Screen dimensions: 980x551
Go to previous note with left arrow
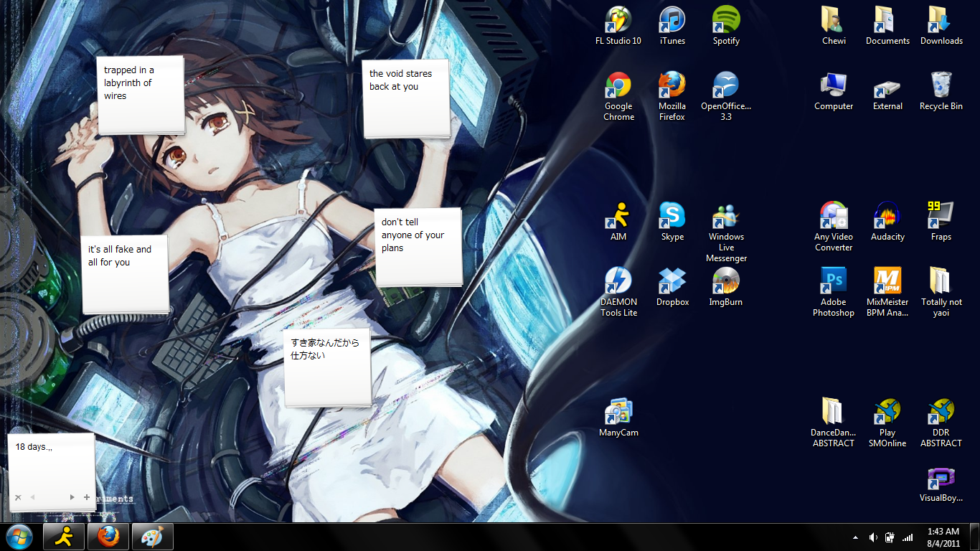click(32, 497)
